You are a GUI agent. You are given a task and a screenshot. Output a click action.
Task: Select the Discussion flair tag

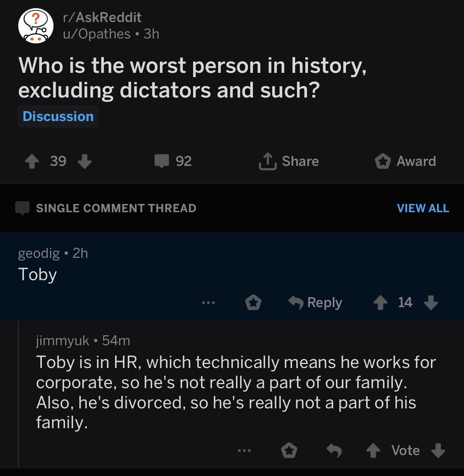(x=58, y=116)
